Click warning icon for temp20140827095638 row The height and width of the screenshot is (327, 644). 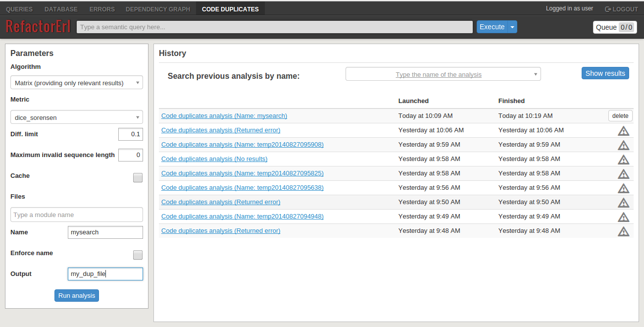coord(623,188)
